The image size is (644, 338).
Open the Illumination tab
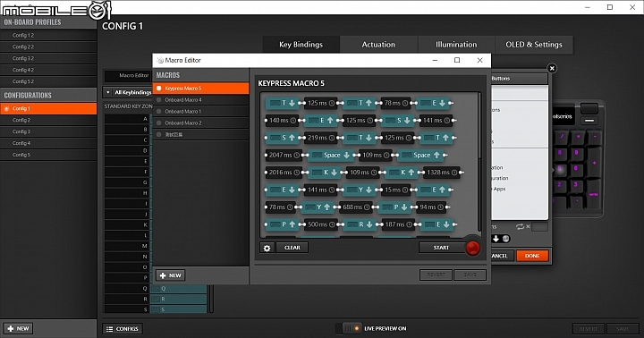[456, 45]
